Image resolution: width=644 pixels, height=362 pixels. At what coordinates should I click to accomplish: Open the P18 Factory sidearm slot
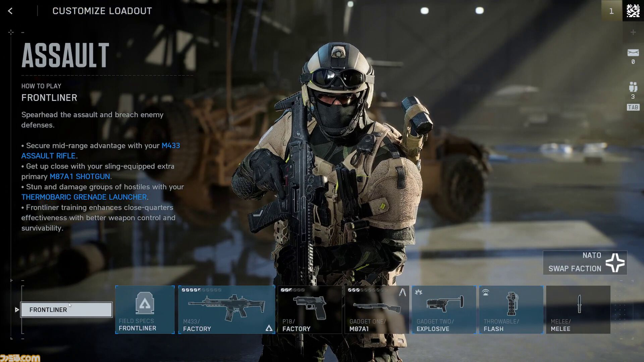[x=310, y=310]
